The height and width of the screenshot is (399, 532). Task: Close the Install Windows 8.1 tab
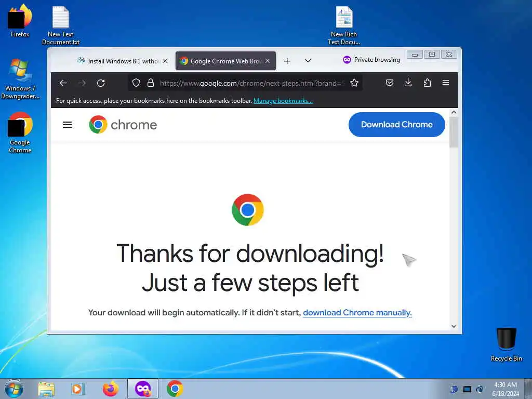click(165, 61)
